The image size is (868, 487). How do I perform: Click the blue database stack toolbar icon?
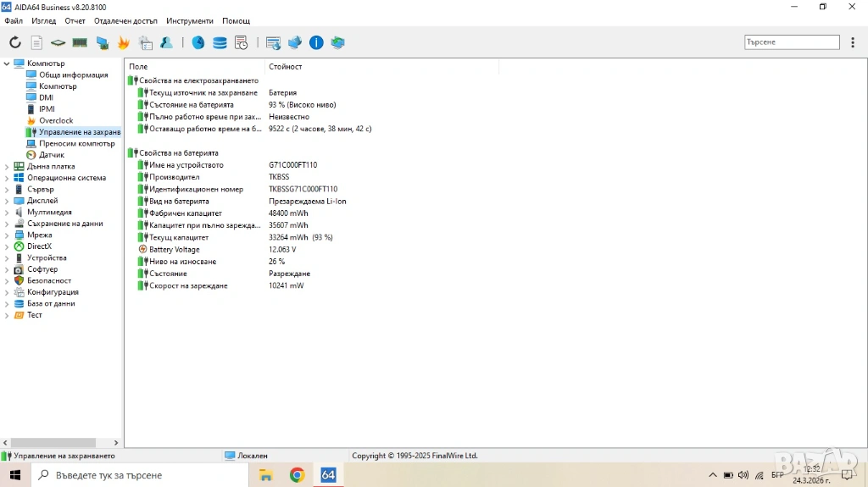[220, 42]
